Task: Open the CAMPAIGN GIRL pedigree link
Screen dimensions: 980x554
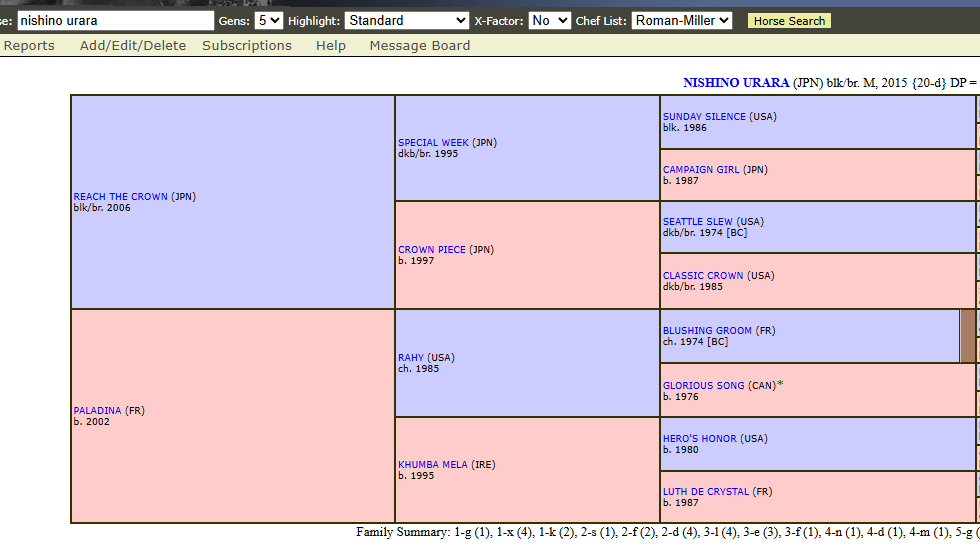Action: coord(701,169)
